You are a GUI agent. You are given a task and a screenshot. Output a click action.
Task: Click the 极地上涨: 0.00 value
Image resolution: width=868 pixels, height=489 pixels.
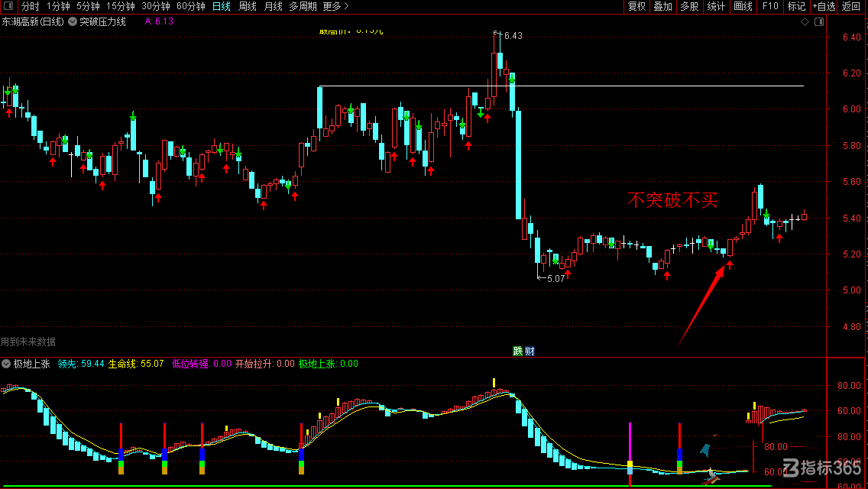329,364
